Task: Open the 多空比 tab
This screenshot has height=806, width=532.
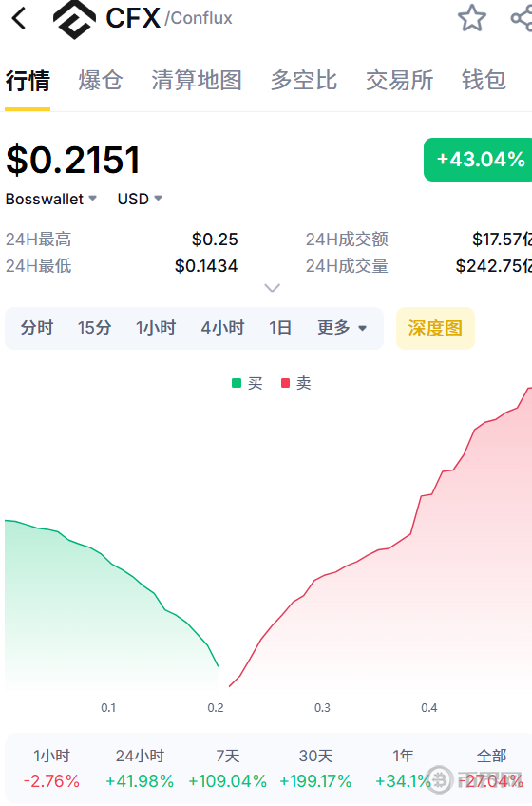Action: [303, 80]
